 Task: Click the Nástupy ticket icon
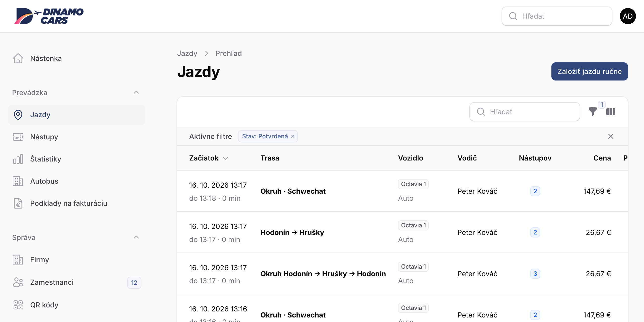(x=18, y=137)
